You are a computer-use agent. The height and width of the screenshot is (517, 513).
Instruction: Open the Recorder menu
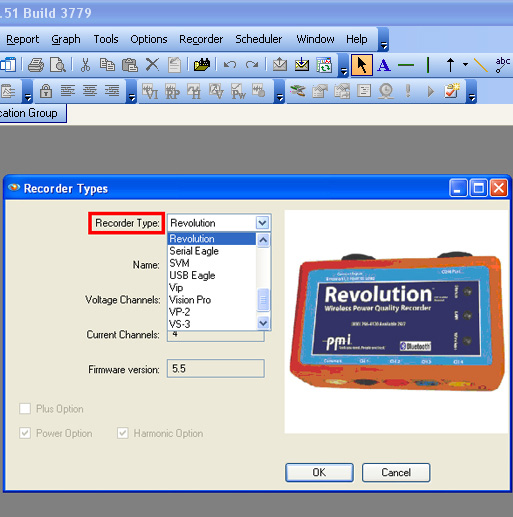point(201,39)
